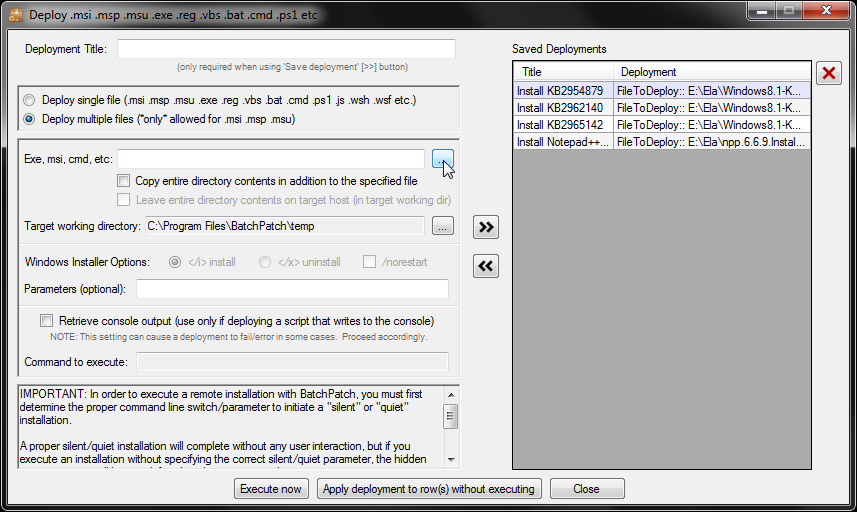Enable 'Retrieve console output' checkbox

pyautogui.click(x=46, y=321)
